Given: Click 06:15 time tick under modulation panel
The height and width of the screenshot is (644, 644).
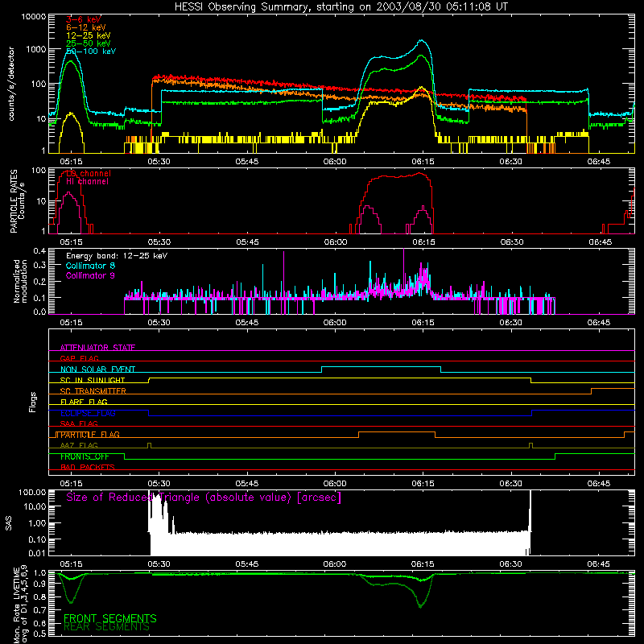Looking at the screenshot, I should (423, 323).
